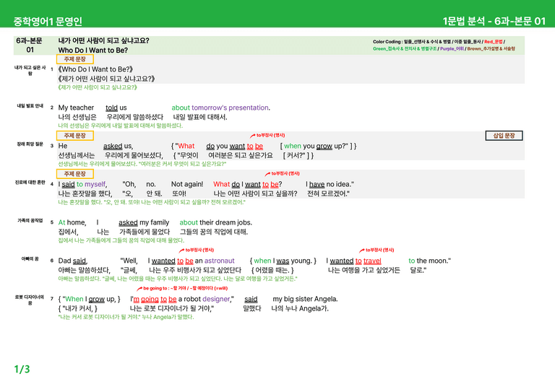Viewport: 555px width, 392px height.
Task: Click the side label "장래 희망 질문"
Action: click(30, 144)
